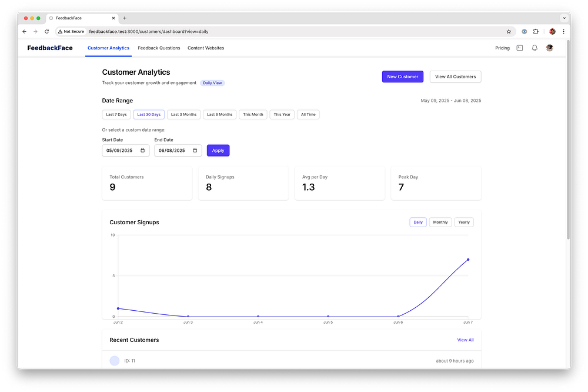The height and width of the screenshot is (392, 588).
Task: Open the Chrome profile avatar in the toolbar
Action: 552,32
